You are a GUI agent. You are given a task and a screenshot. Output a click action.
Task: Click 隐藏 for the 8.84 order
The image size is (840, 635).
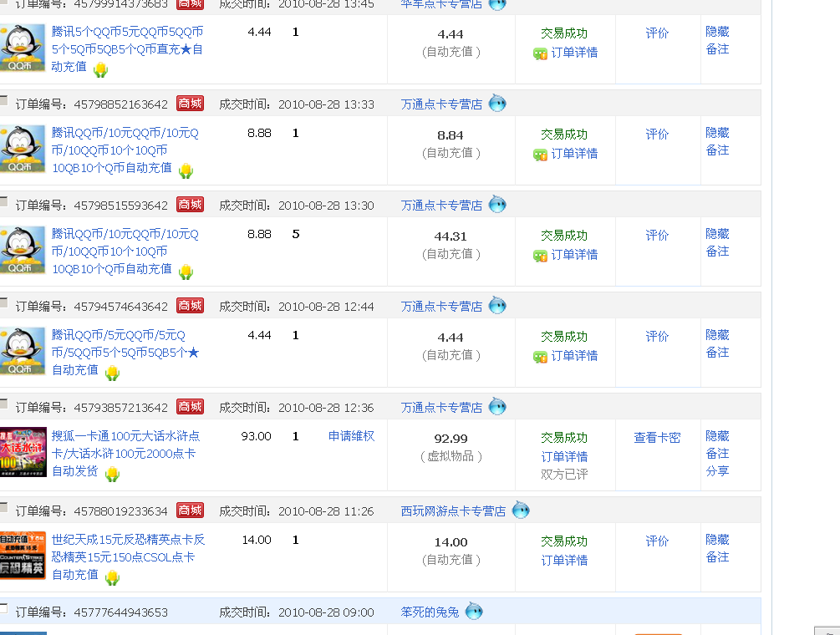coord(717,133)
